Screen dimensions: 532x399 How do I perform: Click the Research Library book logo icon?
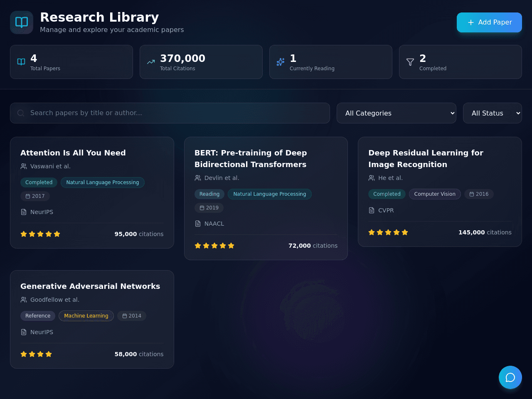pyautogui.click(x=22, y=22)
